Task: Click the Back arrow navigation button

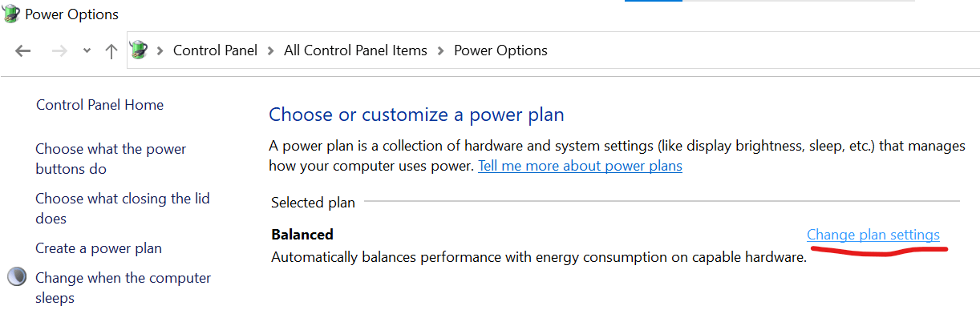Action: coord(22,50)
